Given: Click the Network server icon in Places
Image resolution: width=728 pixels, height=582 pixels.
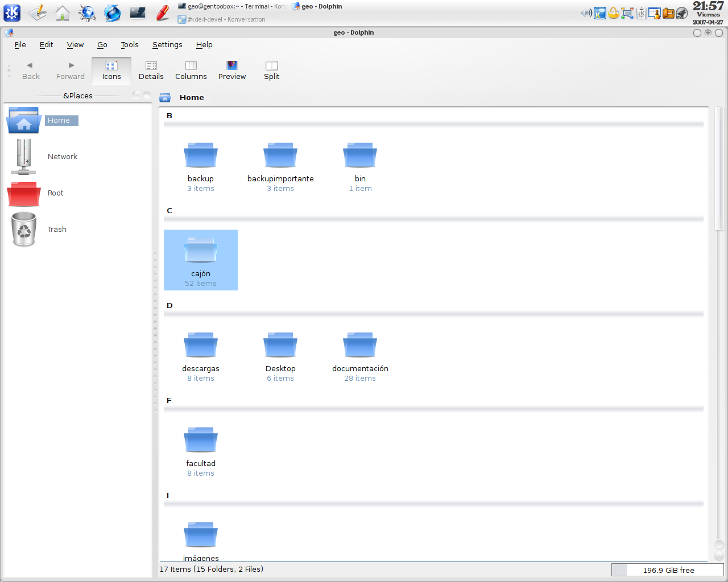Looking at the screenshot, I should click(x=24, y=156).
